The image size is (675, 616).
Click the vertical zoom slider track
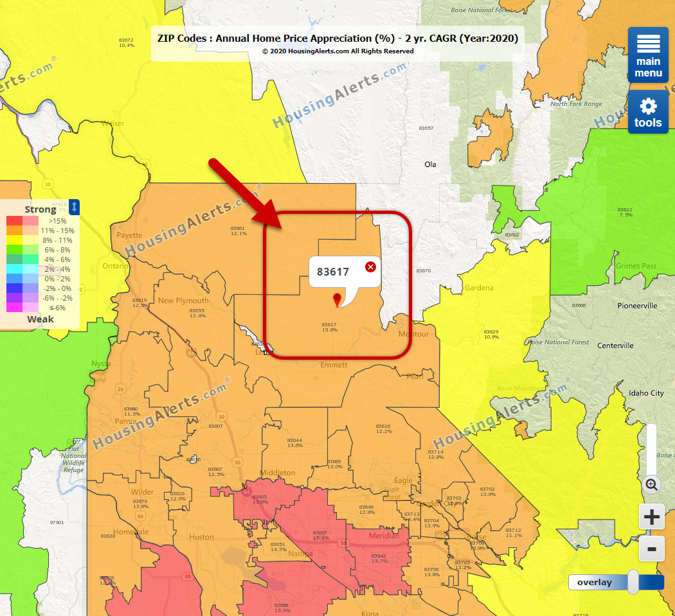coord(651,450)
